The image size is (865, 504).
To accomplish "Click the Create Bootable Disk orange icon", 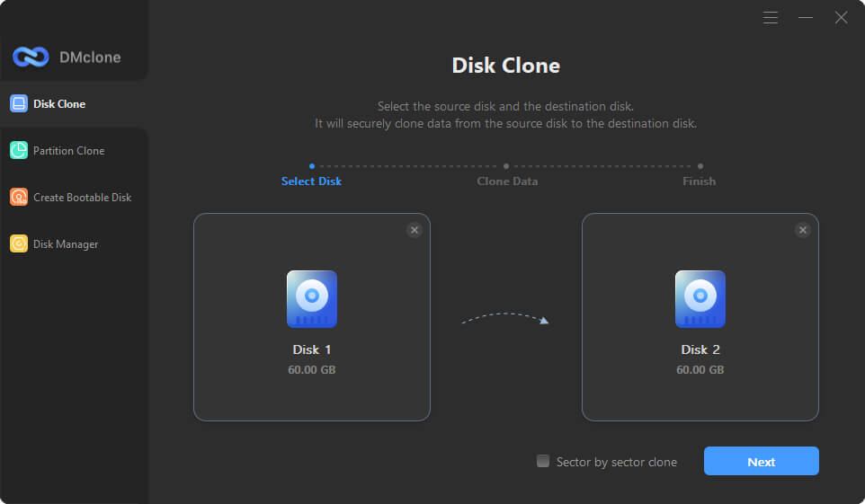I will click(19, 197).
